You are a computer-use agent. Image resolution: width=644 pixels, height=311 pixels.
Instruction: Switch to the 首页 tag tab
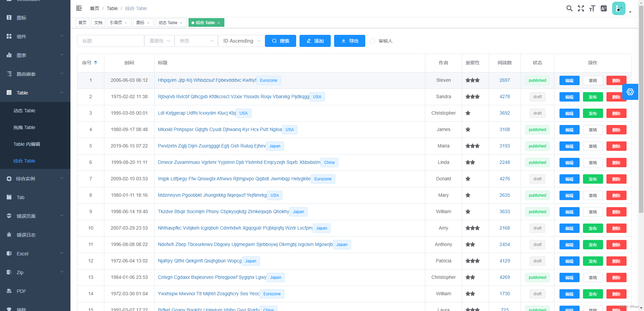point(83,23)
